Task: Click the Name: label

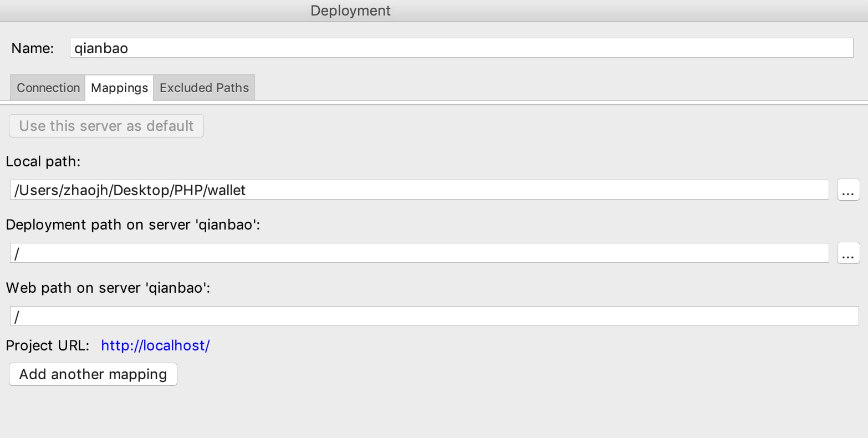Action: pos(33,48)
